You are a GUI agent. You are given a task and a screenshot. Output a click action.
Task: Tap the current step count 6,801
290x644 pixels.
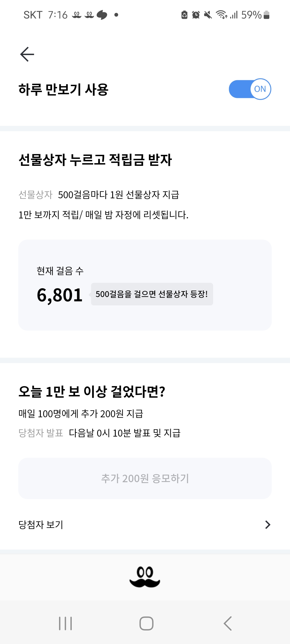point(60,295)
